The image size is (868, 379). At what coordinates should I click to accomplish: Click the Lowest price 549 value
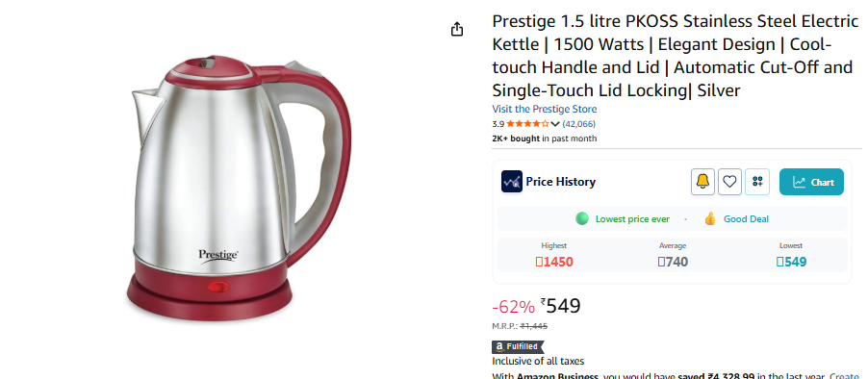pos(791,262)
